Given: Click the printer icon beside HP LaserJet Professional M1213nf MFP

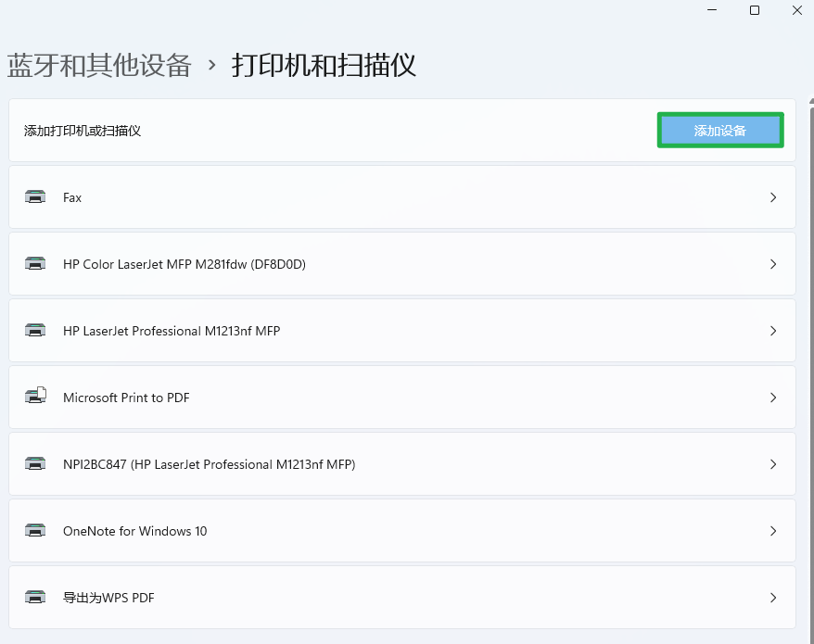Looking at the screenshot, I should (x=35, y=331).
